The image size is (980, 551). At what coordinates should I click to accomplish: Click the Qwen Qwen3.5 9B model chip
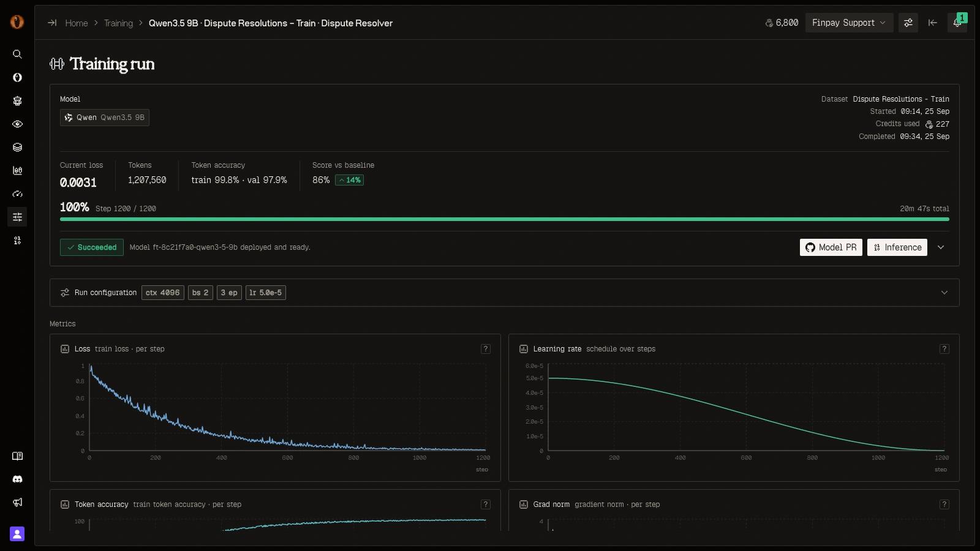[105, 118]
